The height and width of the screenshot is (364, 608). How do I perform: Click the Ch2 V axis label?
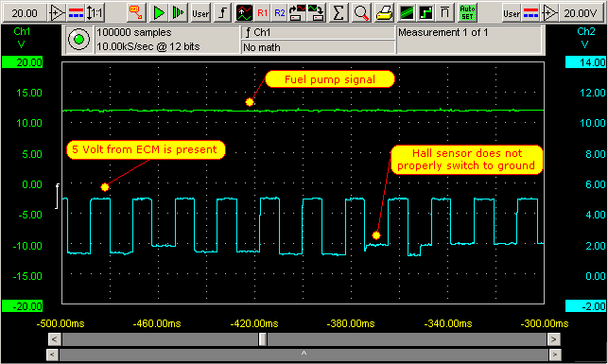click(x=585, y=38)
